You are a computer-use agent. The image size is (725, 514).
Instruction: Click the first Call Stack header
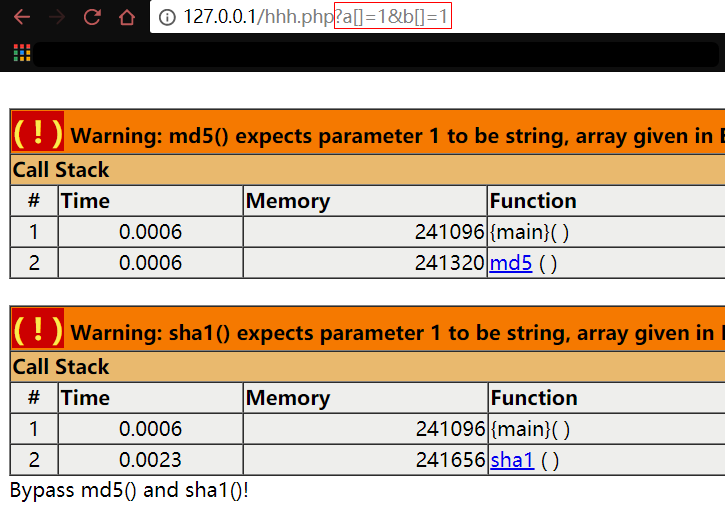[61, 170]
